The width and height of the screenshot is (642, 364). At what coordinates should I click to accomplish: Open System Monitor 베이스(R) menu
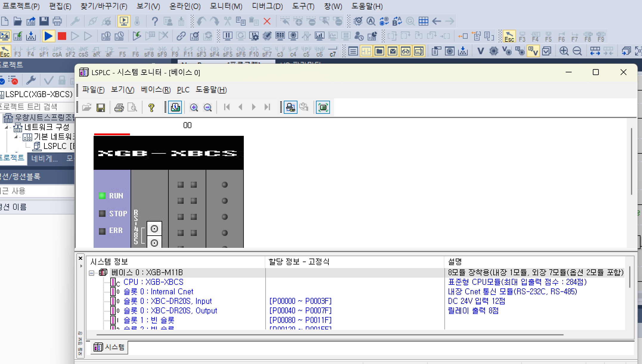156,90
